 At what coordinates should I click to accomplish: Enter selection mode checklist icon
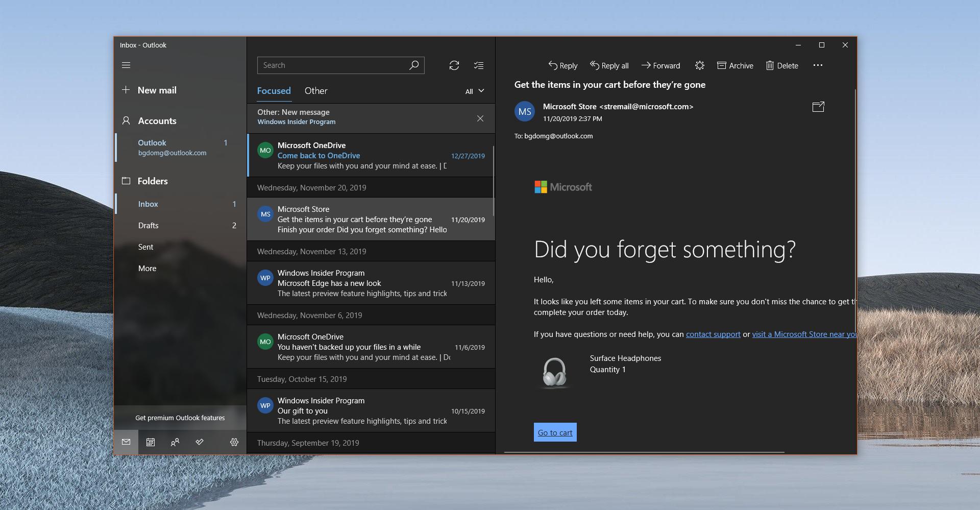[479, 65]
